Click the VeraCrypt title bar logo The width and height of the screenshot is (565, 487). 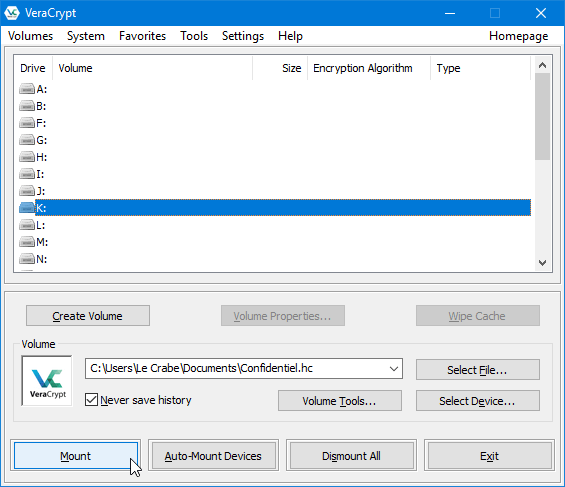(12, 13)
